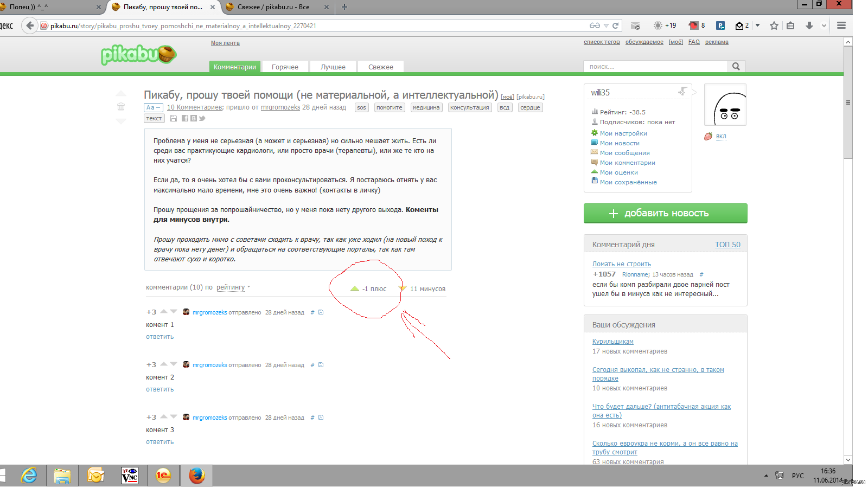Open 'Моя лента' link
Image resolution: width=868 pixels, height=488 pixels.
pos(225,43)
